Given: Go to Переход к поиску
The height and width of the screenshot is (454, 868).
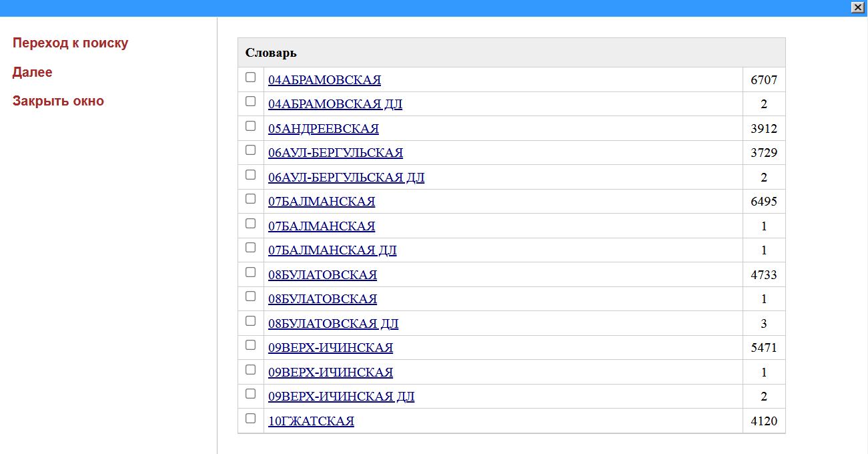Looking at the screenshot, I should point(70,43).
